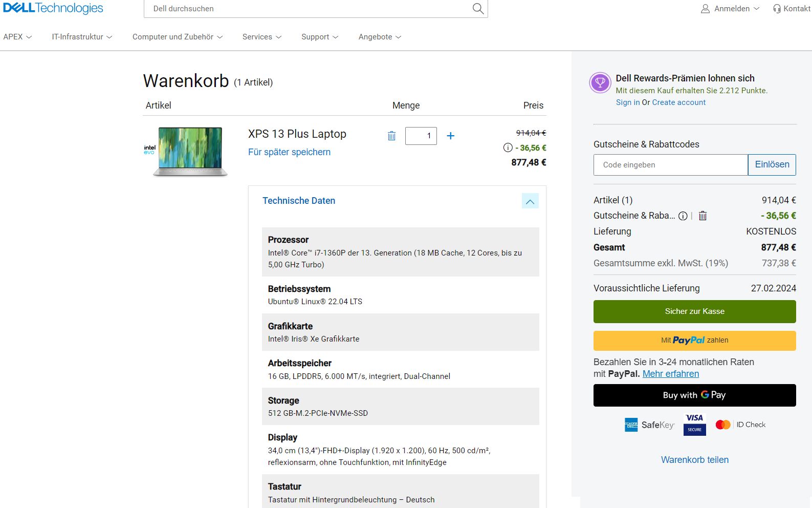
Task: Click the Code eingeben coupon field
Action: pyautogui.click(x=670, y=165)
